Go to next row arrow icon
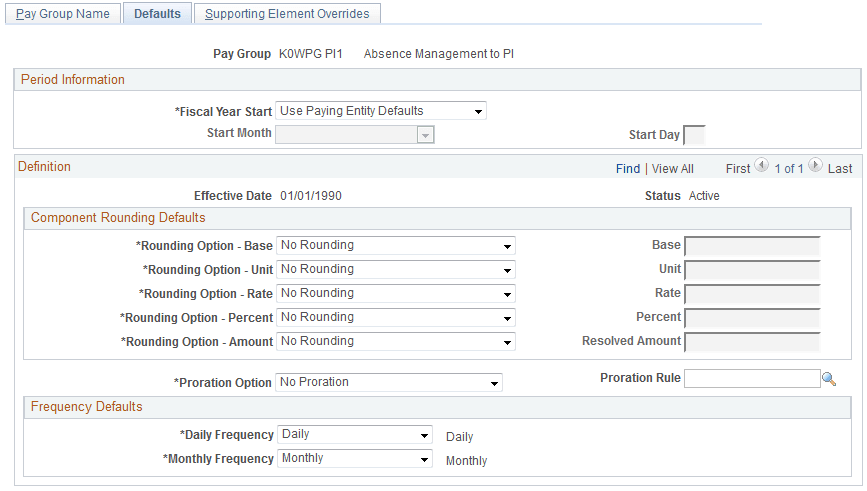The height and width of the screenshot is (491, 867). [x=815, y=165]
